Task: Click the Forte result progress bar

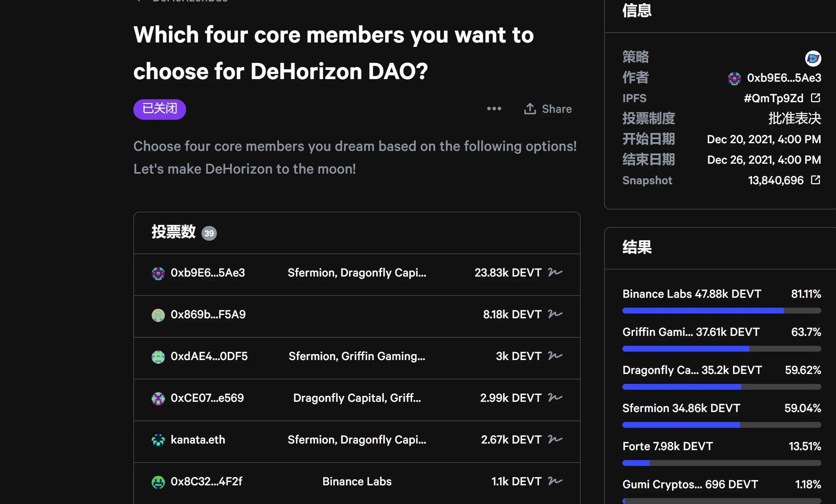Action: 721,463
